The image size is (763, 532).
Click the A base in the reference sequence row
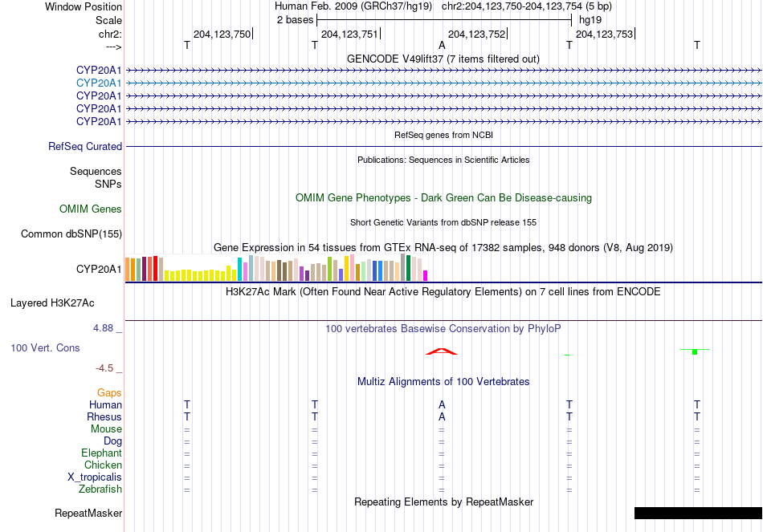(x=442, y=45)
